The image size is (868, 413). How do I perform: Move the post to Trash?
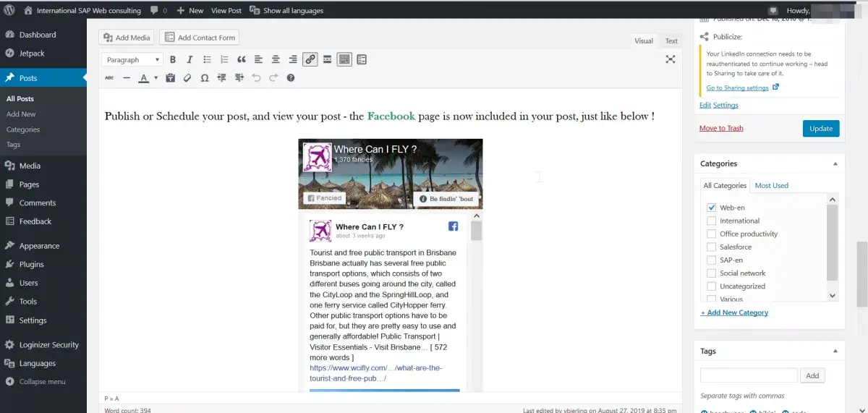tap(721, 128)
